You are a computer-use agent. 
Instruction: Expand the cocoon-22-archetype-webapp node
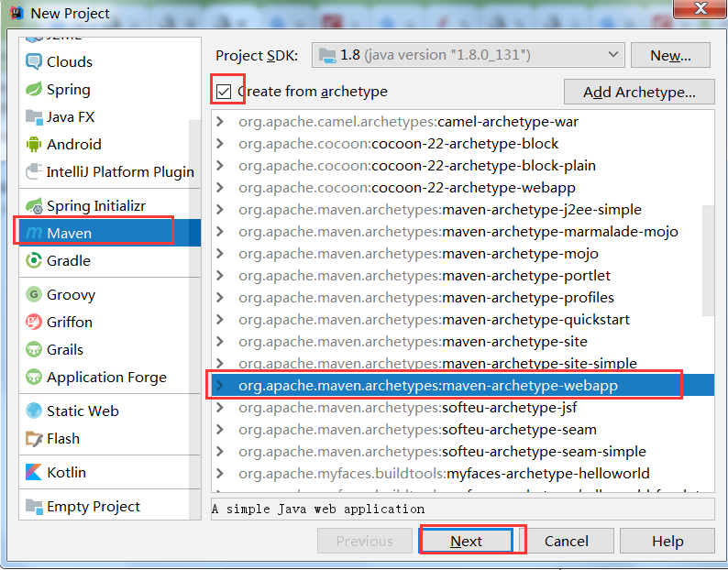coord(220,188)
